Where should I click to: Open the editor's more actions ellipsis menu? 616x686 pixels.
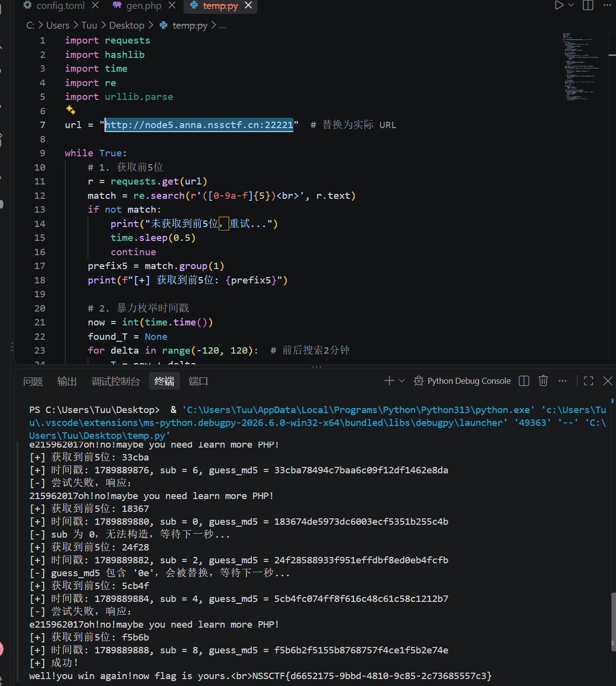[608, 5]
